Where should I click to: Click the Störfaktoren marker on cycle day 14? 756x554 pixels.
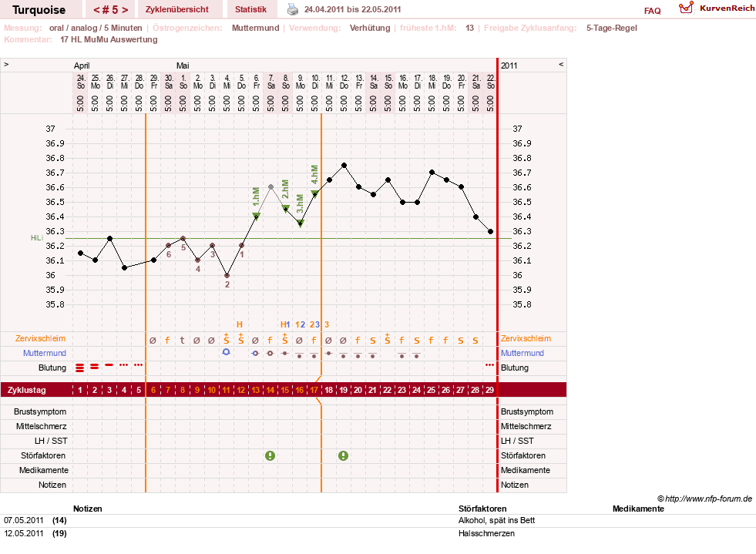click(x=270, y=455)
